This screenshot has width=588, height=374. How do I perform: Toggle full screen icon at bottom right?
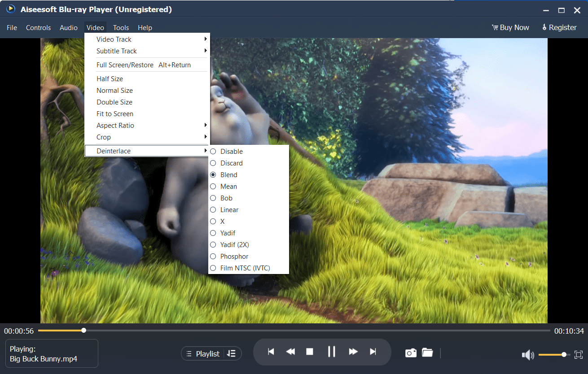[579, 354]
